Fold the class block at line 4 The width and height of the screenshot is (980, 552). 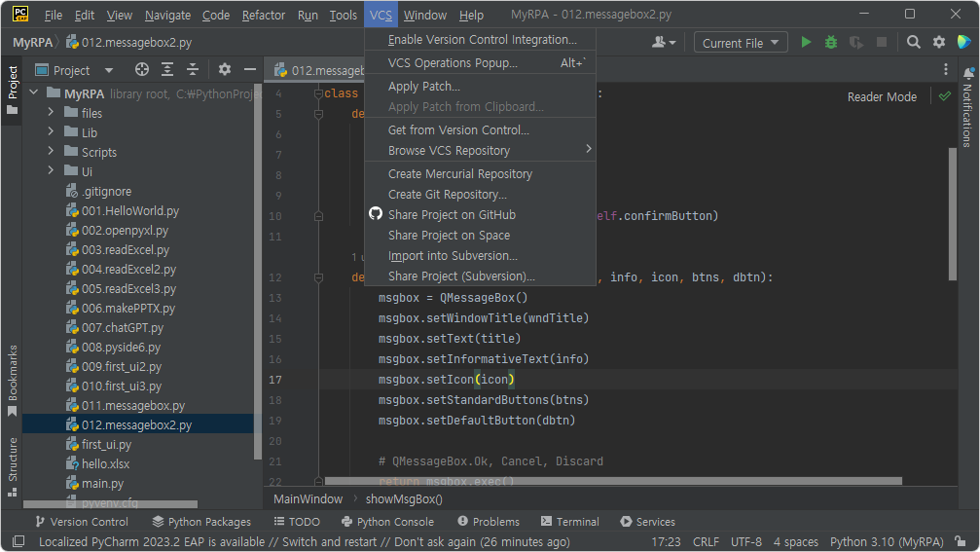tap(318, 93)
